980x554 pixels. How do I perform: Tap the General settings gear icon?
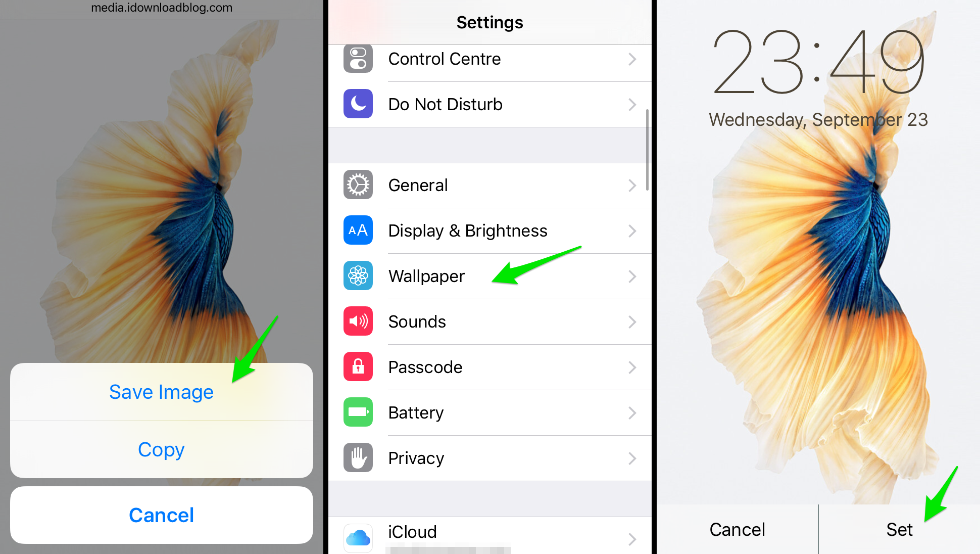tap(358, 185)
